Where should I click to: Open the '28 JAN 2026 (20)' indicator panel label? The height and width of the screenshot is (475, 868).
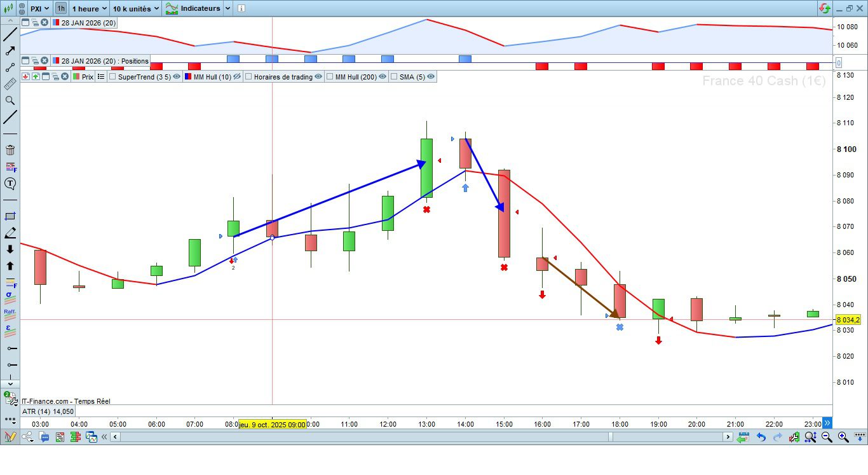coord(88,23)
